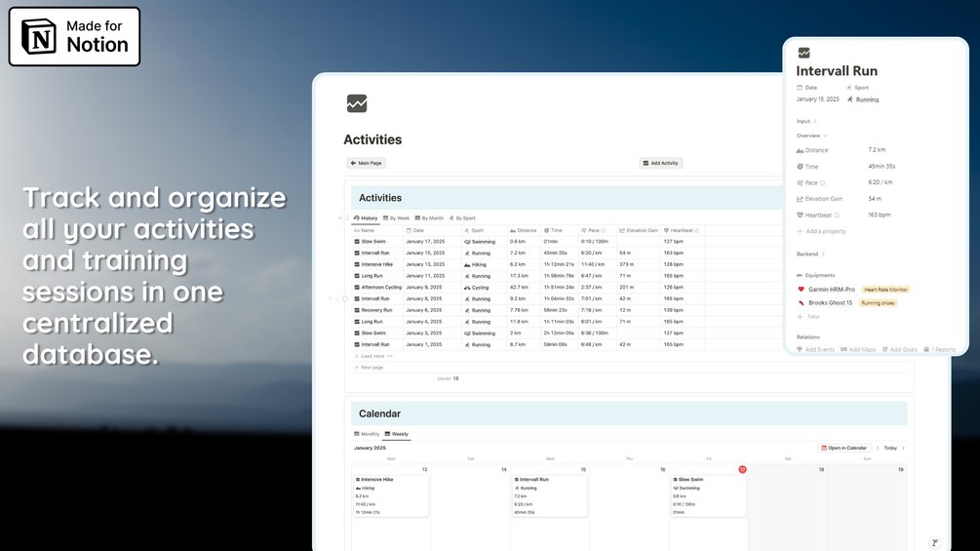The height and width of the screenshot is (551, 980).
Task: Open the Name column header menu
Action: [x=377, y=230]
